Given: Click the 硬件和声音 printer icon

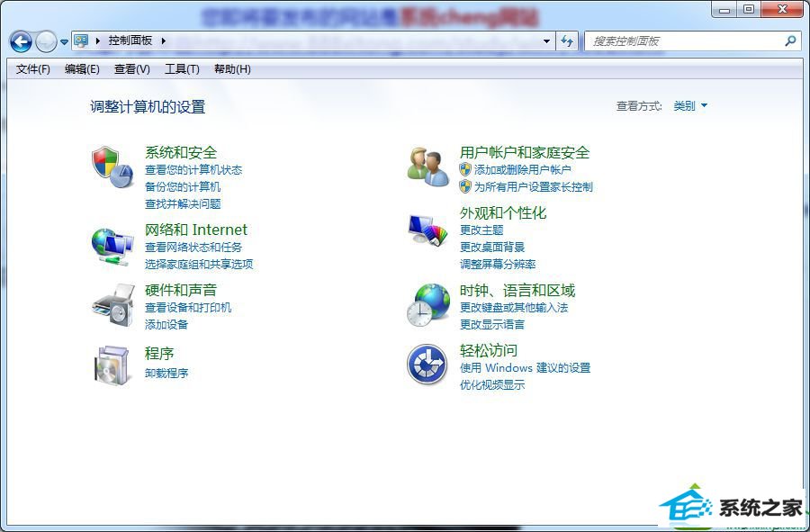Looking at the screenshot, I should 113,305.
